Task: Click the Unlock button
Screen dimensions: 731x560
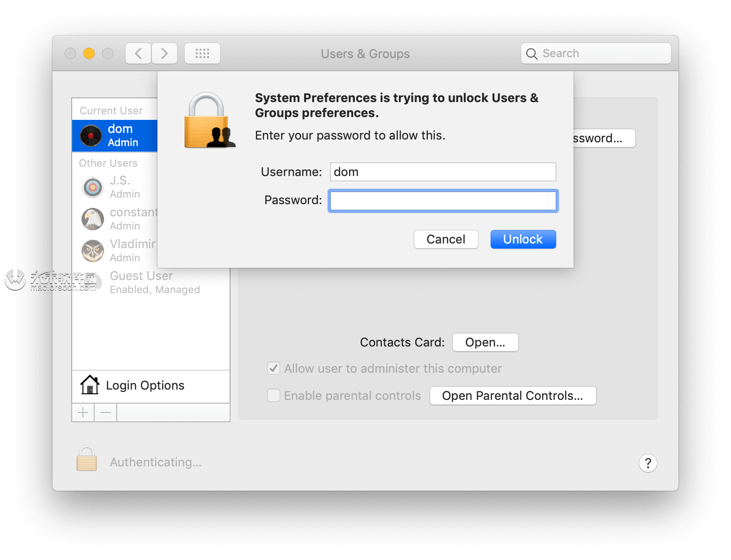Action: 523,239
